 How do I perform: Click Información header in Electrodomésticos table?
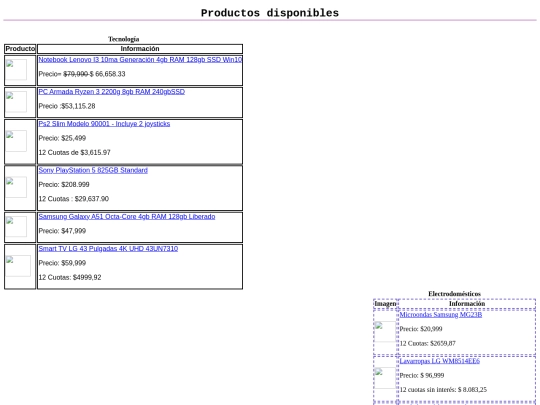click(467, 304)
